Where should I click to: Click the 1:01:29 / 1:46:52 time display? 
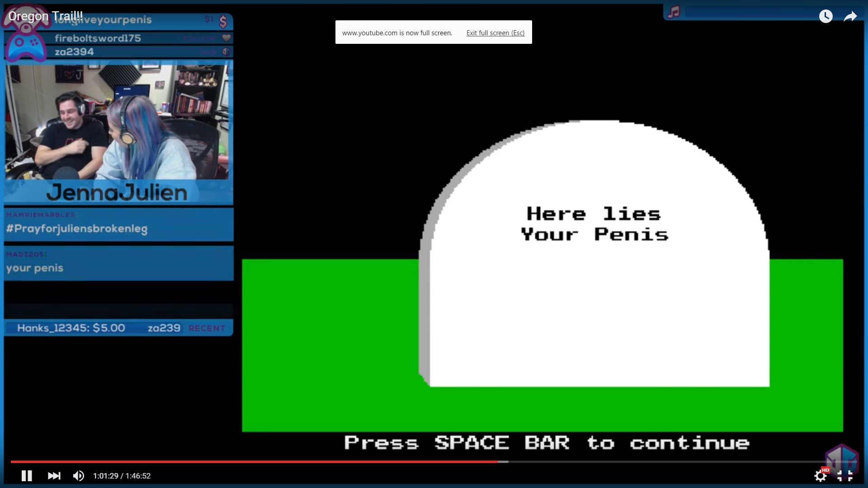[122, 476]
